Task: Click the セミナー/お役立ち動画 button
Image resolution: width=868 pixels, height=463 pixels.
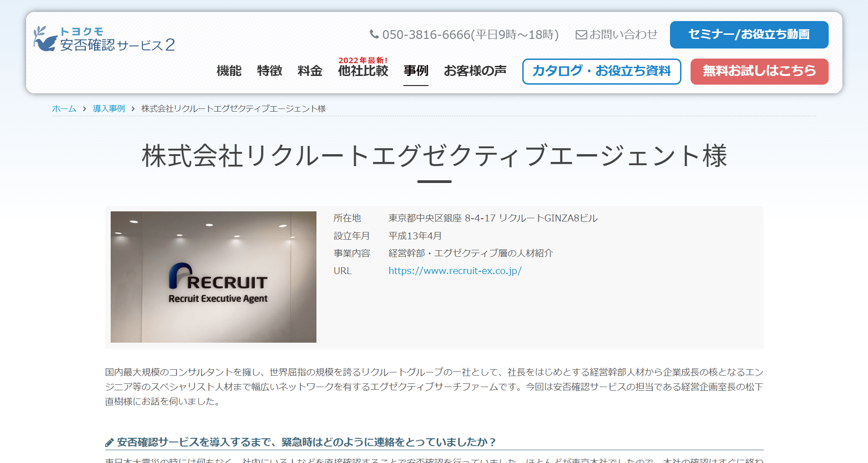Action: point(749,35)
